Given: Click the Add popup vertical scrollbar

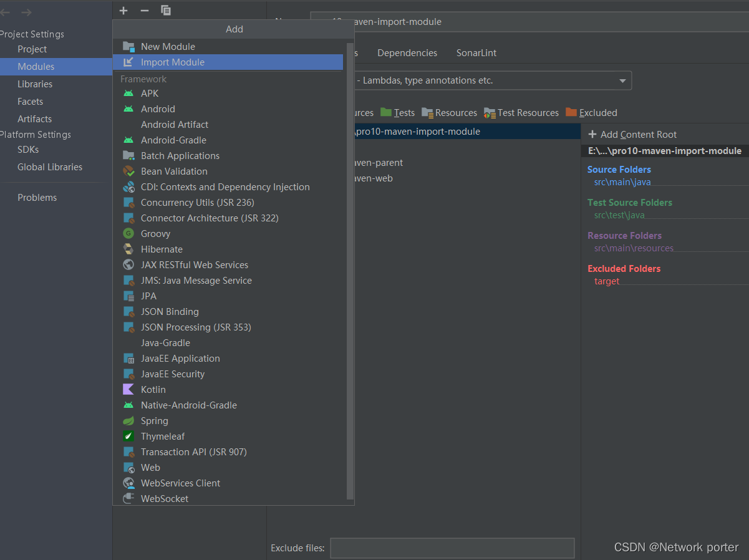Looking at the screenshot, I should point(350,271).
